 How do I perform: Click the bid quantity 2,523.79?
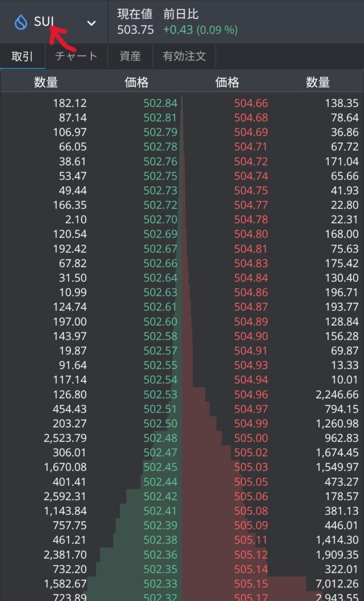[x=65, y=438]
